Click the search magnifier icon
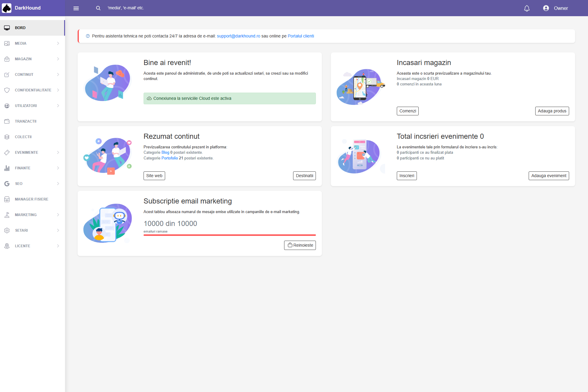Screen dimensions: 588x392 98,8
